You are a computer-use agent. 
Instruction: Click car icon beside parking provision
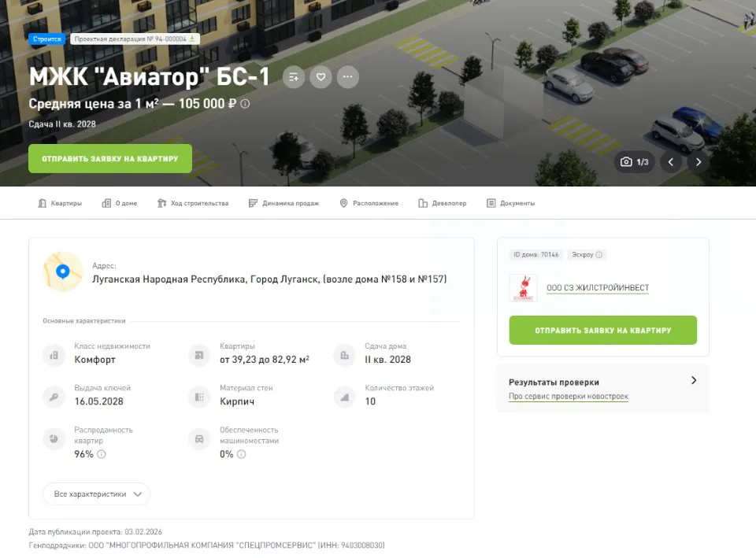199,439
